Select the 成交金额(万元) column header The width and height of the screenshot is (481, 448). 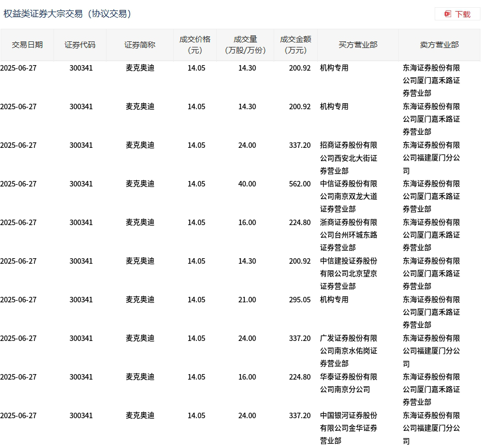click(x=296, y=45)
